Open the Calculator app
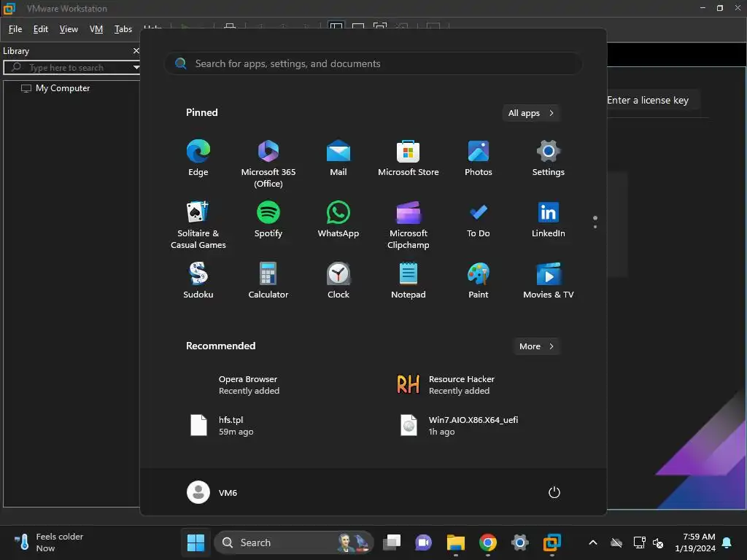This screenshot has height=560, width=747. click(x=268, y=281)
